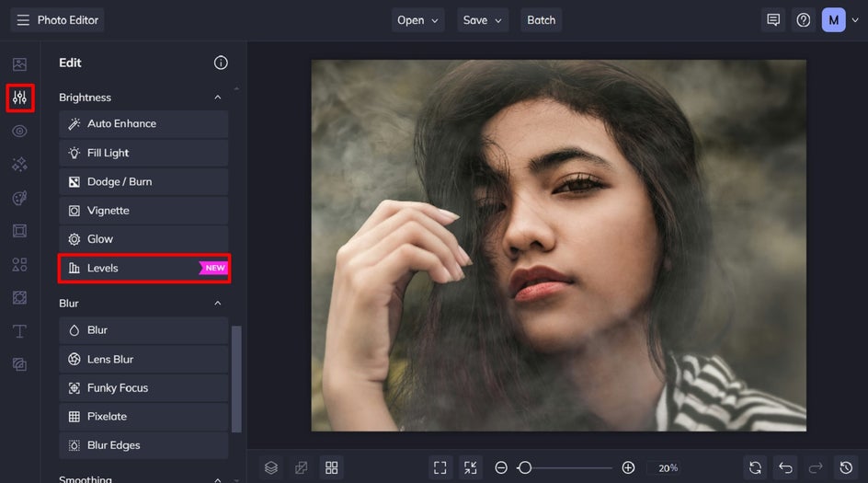Screen dimensions: 868x483
Task: Open the Image Manager sidebar icon
Action: 19,64
